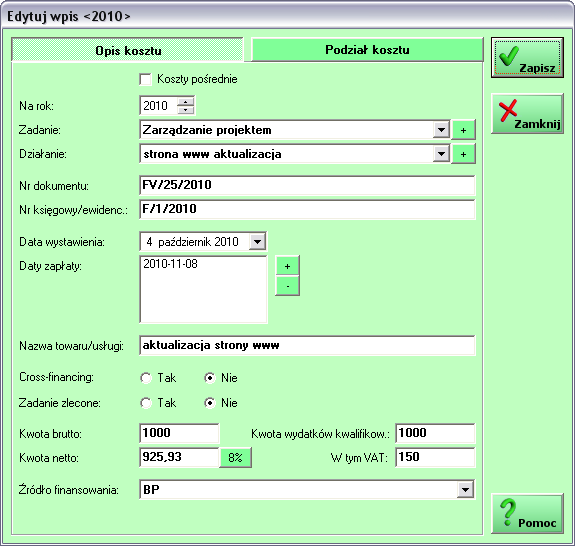Screen dimensions: 575x546
Task: Switch to the Podział kosztu tab
Action: (367, 50)
